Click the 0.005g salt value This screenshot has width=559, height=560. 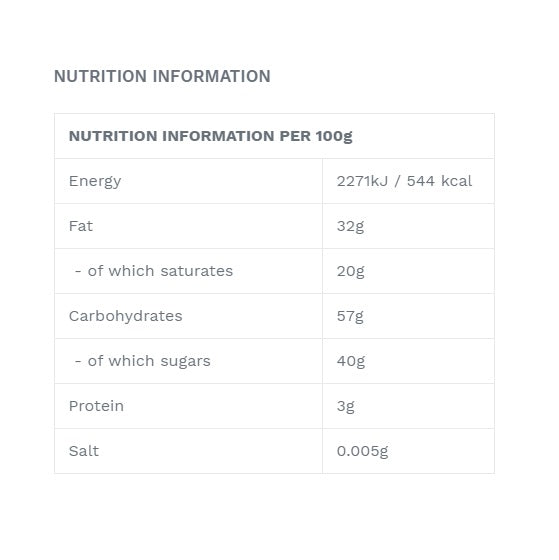click(362, 451)
